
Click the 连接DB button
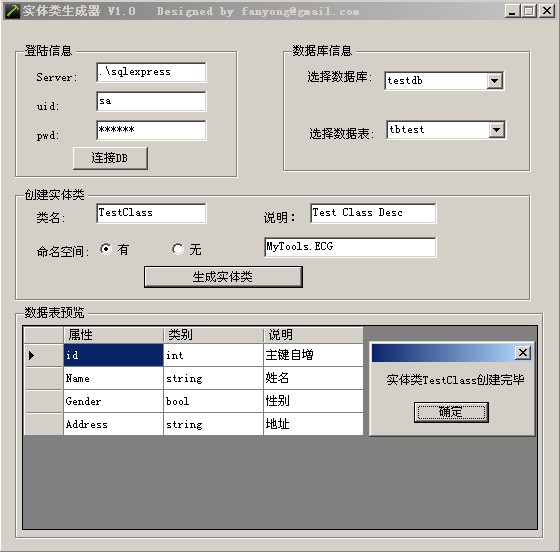click(x=110, y=158)
